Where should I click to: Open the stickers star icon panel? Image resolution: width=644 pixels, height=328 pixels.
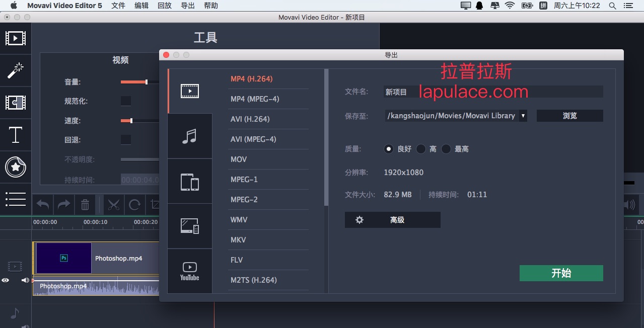(x=15, y=167)
